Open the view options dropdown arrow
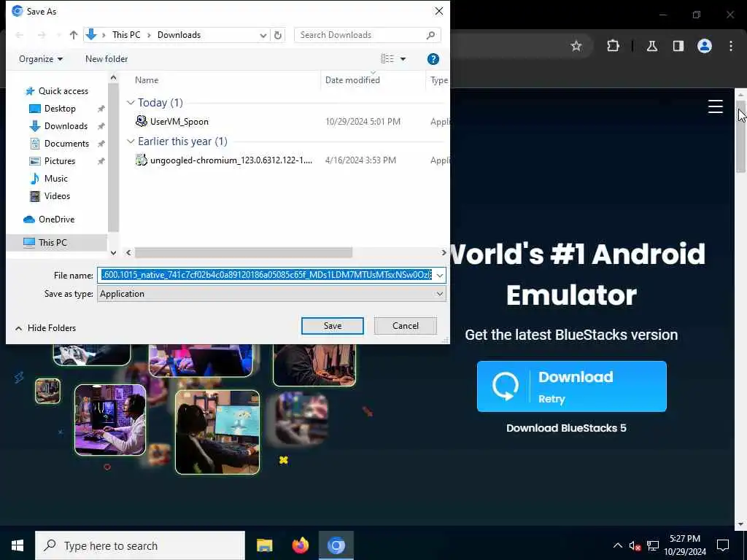 (x=403, y=59)
